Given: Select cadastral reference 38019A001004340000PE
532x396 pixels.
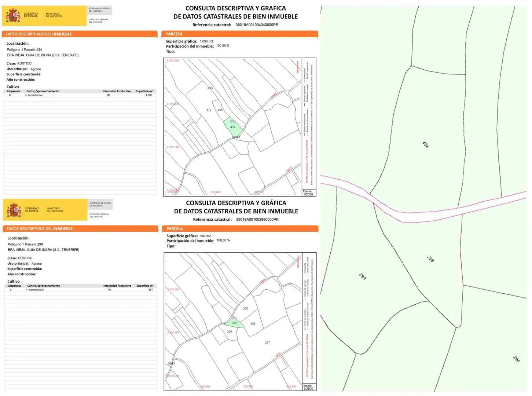Looking at the screenshot, I should tap(257, 25).
